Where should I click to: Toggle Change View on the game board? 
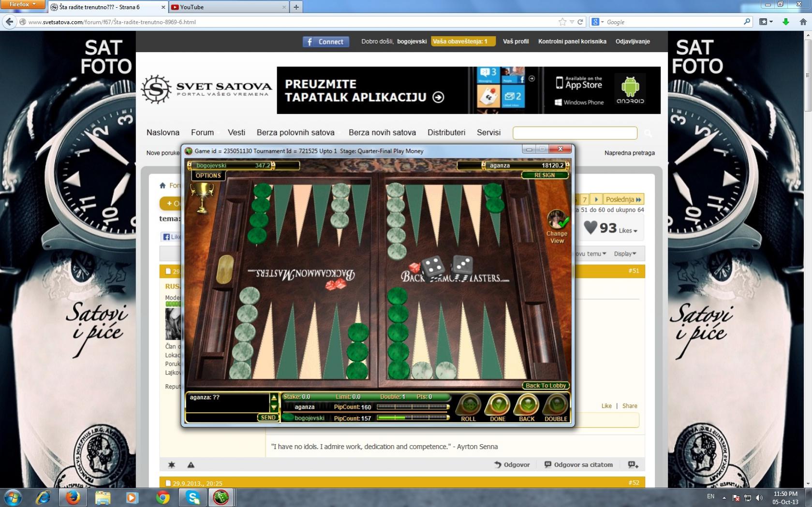(x=557, y=227)
